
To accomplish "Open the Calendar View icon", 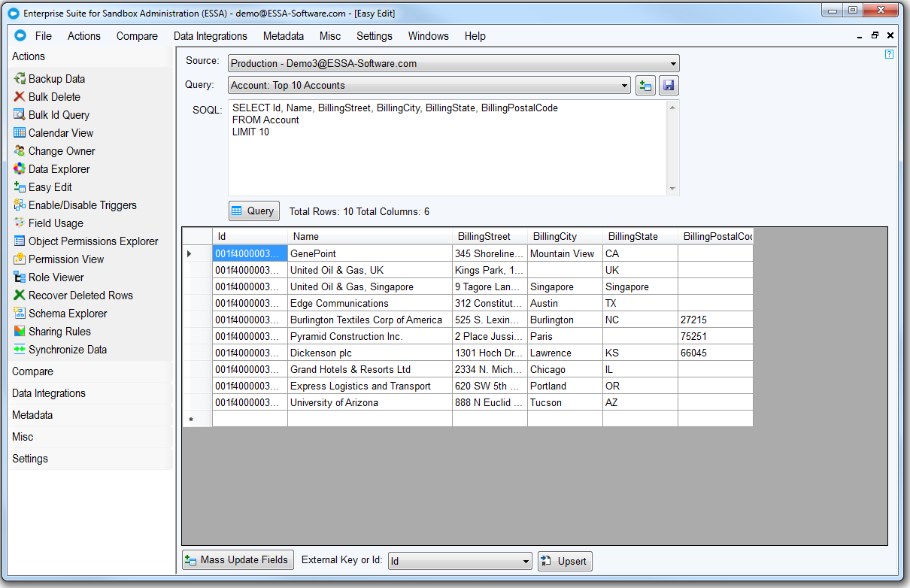I will click(x=20, y=133).
